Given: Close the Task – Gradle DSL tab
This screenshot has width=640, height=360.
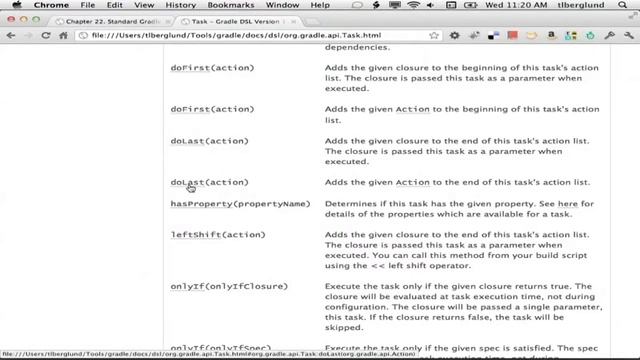Looking at the screenshot, I should point(293,22).
